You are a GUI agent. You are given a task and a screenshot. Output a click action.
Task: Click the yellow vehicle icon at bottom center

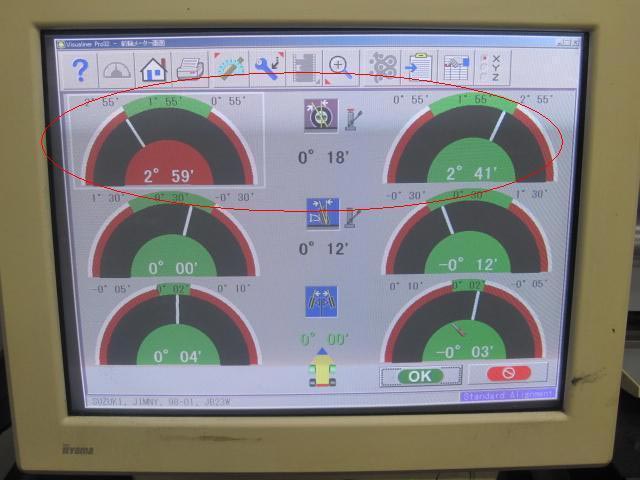[x=320, y=371]
